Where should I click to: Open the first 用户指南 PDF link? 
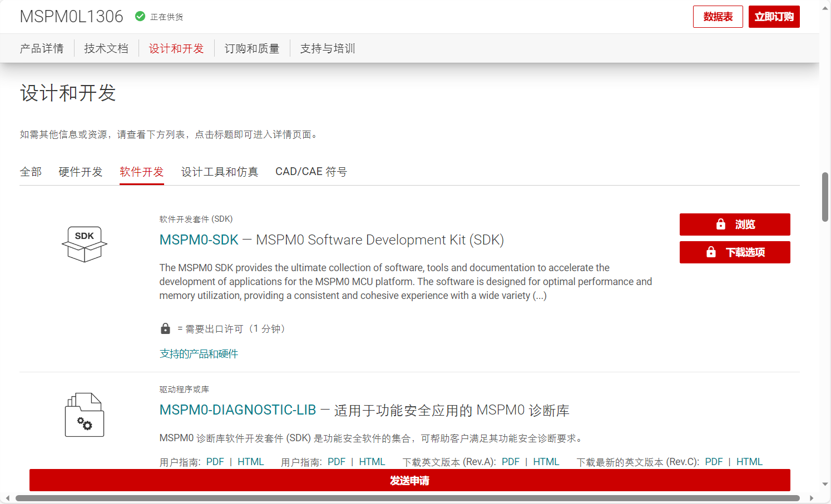tap(215, 462)
